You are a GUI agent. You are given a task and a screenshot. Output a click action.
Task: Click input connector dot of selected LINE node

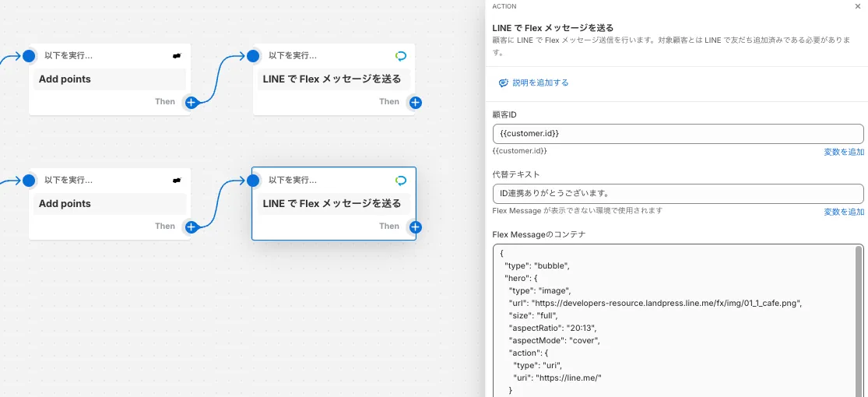click(253, 181)
